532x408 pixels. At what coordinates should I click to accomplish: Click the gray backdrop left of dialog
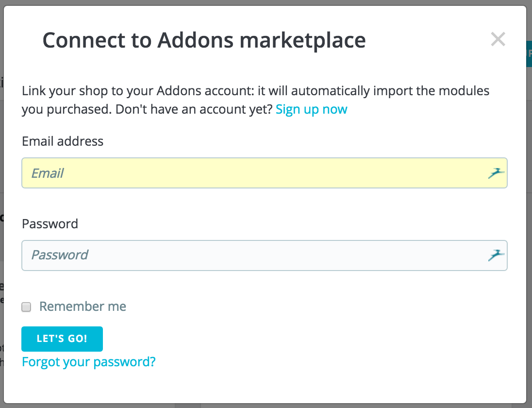[1, 204]
